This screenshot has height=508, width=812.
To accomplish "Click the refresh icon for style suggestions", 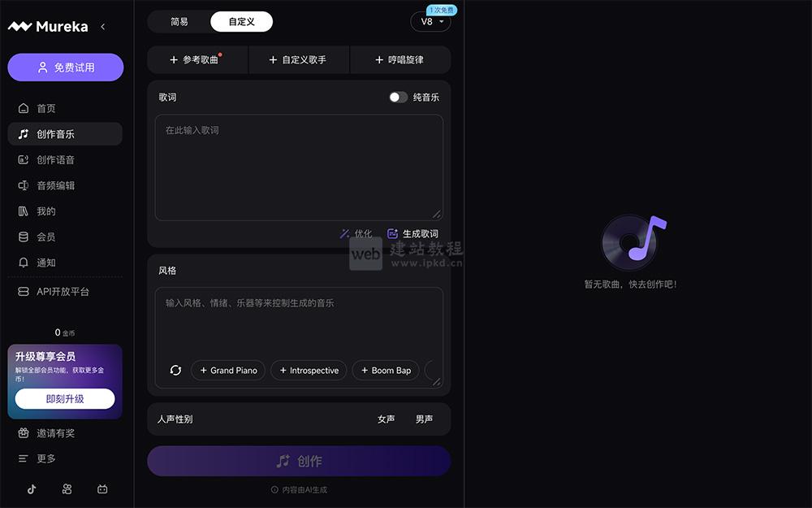I will tap(175, 370).
